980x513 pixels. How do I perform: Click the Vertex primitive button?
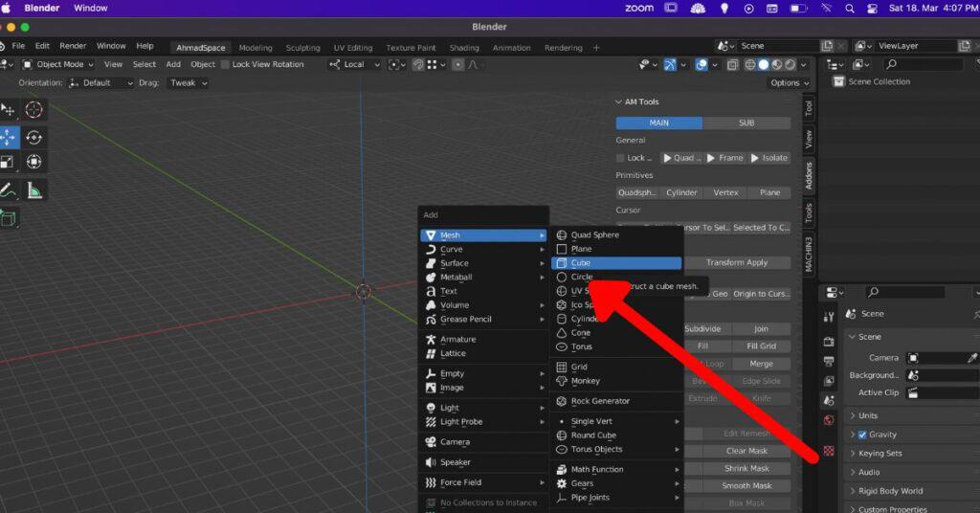point(725,192)
